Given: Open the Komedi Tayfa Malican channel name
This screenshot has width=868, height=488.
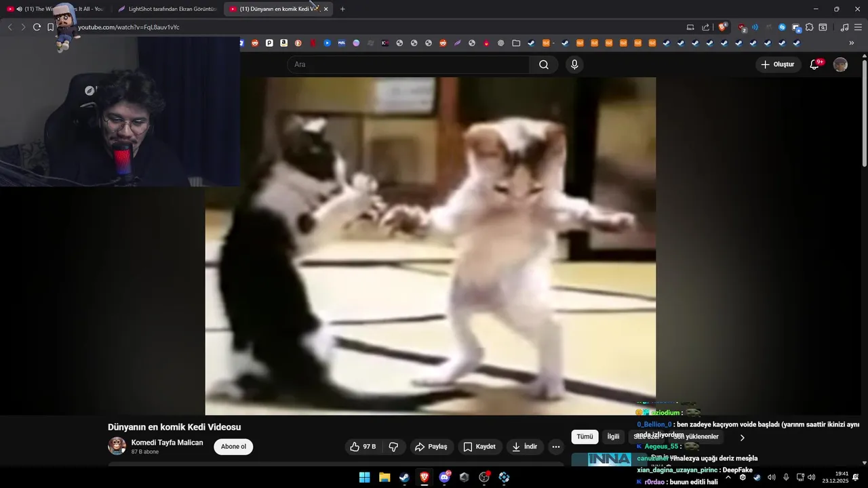Looking at the screenshot, I should pos(167,443).
